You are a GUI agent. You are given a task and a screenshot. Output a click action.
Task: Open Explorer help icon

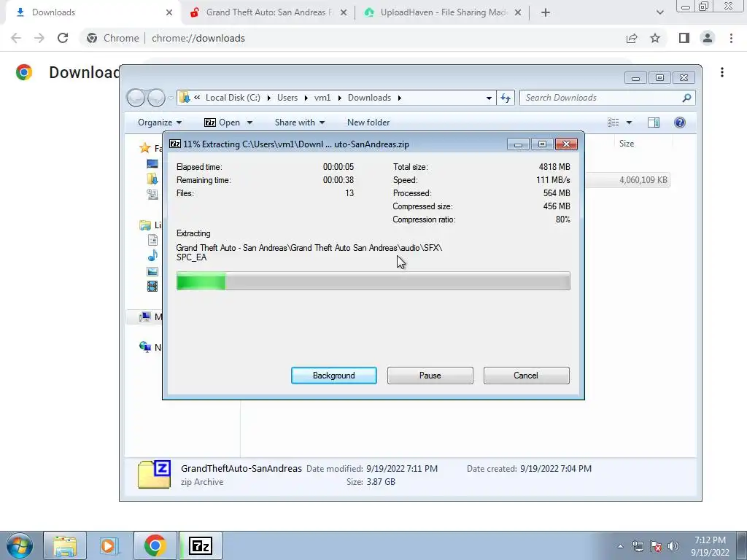tap(680, 122)
